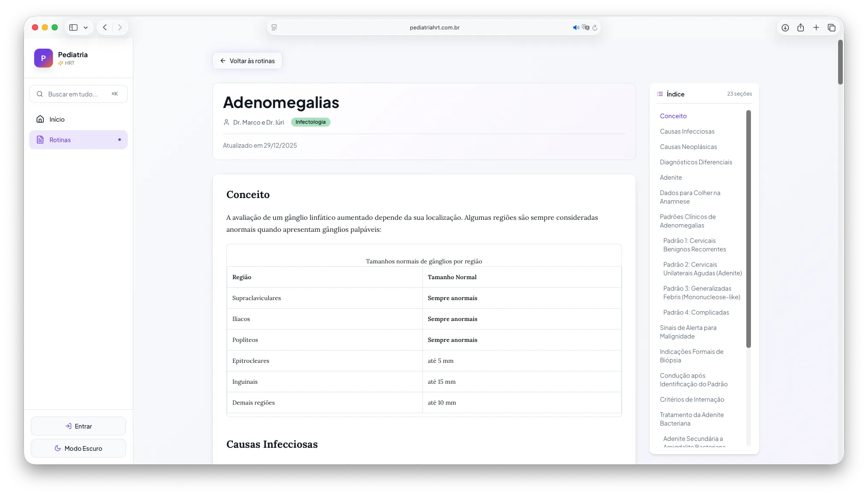Click the Pediatria purple P logo
Screen dimensions: 868x496
coord(43,58)
